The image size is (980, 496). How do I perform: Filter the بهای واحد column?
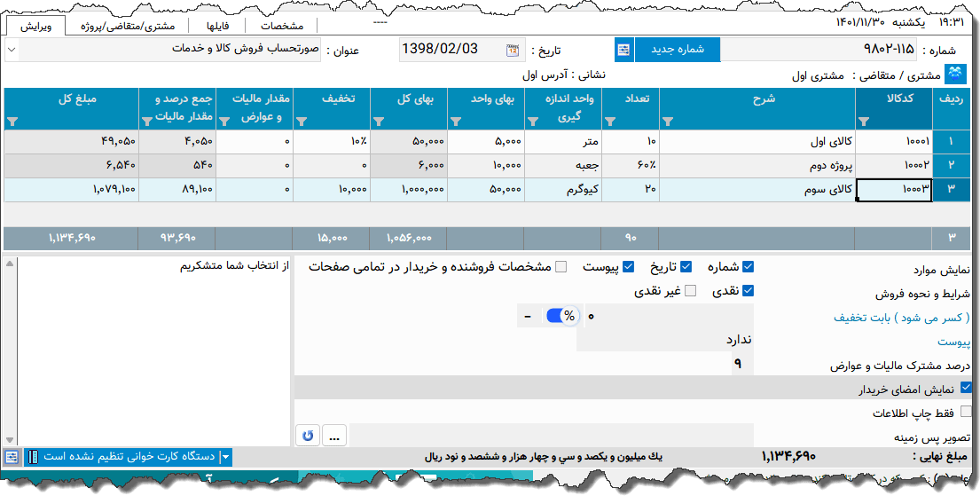pos(456,121)
